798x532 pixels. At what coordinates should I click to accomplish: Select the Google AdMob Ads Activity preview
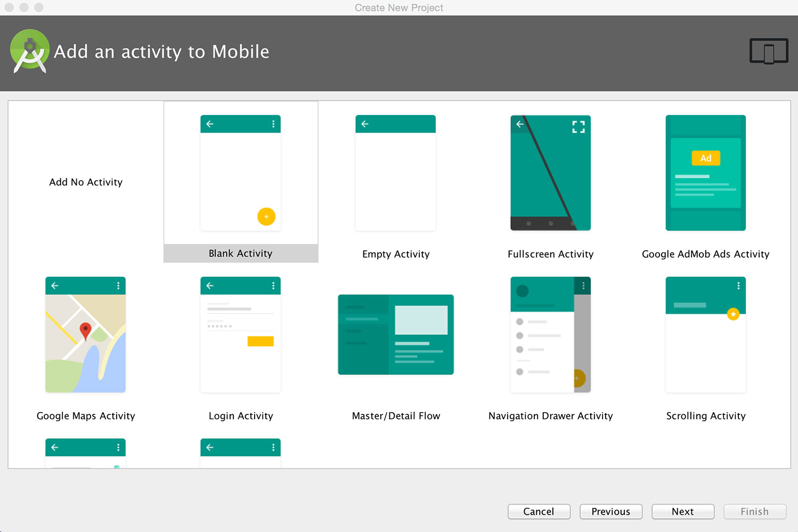click(x=705, y=173)
